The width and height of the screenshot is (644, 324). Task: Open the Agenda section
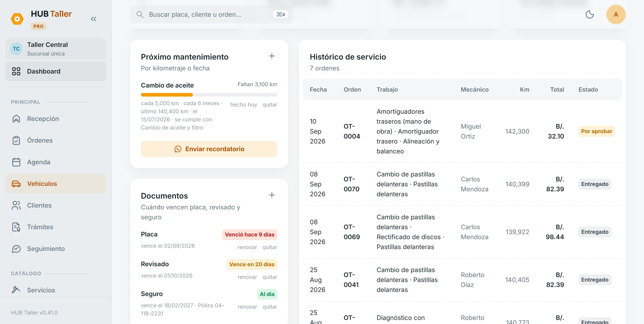56,162
